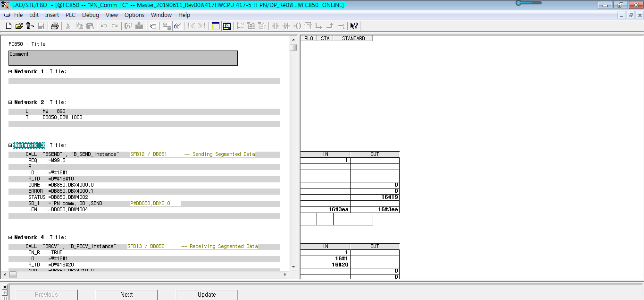The width and height of the screenshot is (644, 300).
Task: Create a new block with New icon
Action: (8, 26)
